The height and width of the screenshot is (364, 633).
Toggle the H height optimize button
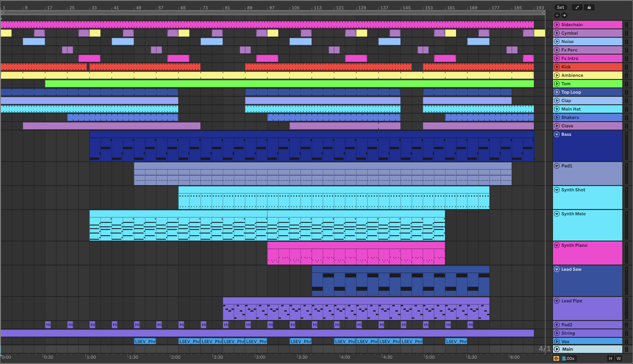[611, 358]
